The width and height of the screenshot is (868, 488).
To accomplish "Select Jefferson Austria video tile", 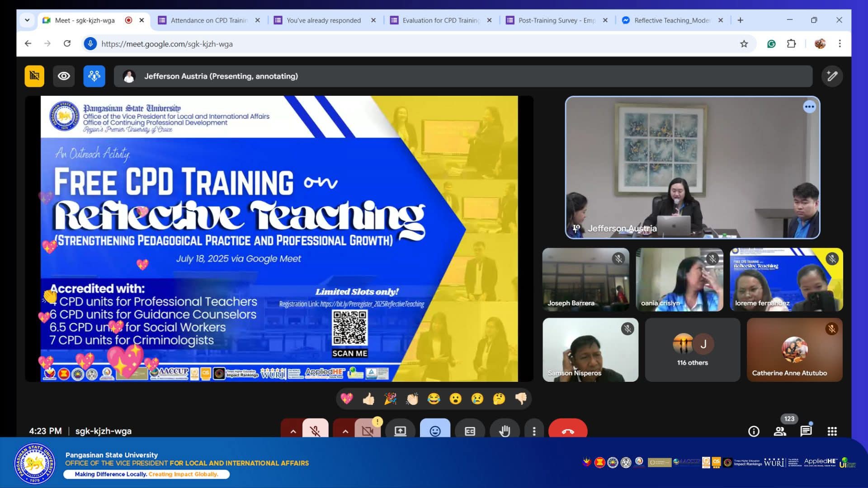I will (692, 167).
